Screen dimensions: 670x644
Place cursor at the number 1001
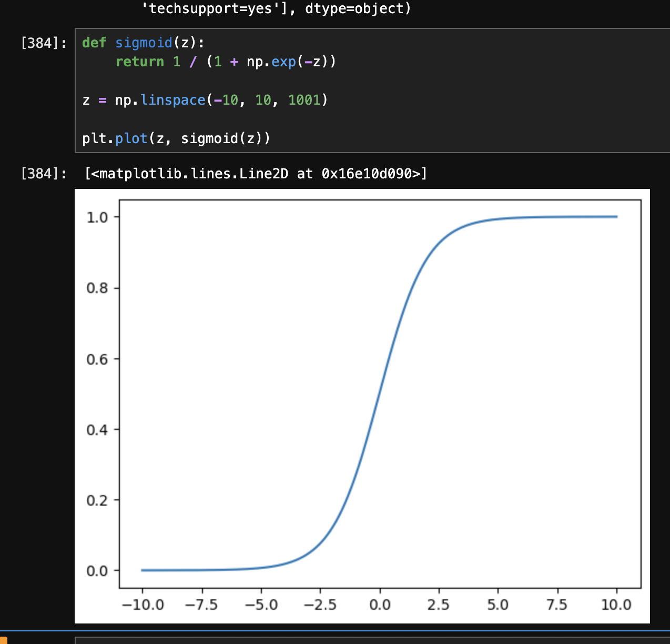(304, 100)
